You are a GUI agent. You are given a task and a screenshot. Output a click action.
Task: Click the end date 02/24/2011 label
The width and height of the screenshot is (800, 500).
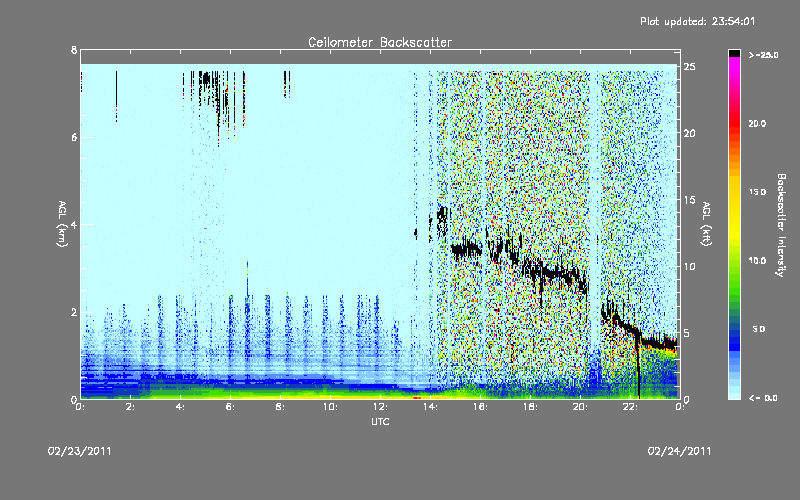[x=680, y=451]
